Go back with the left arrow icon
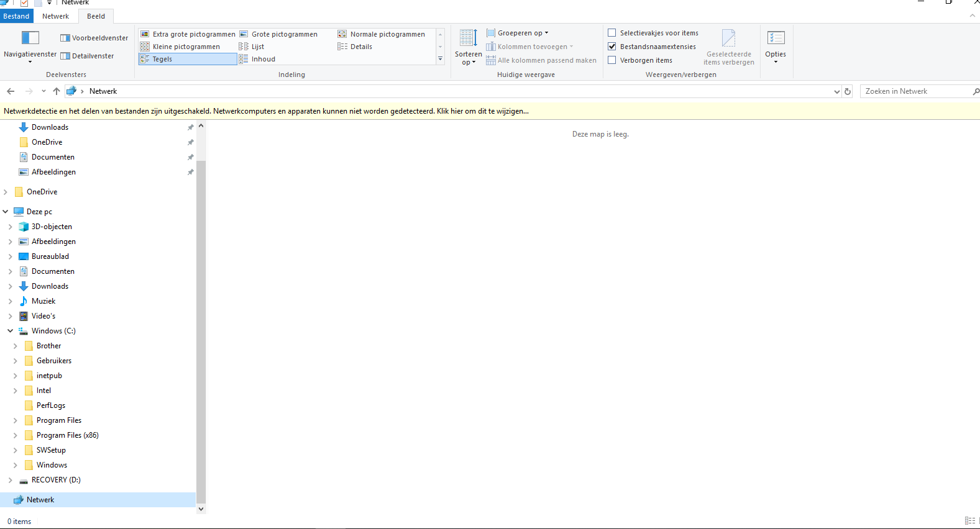This screenshot has width=980, height=529. [x=11, y=91]
